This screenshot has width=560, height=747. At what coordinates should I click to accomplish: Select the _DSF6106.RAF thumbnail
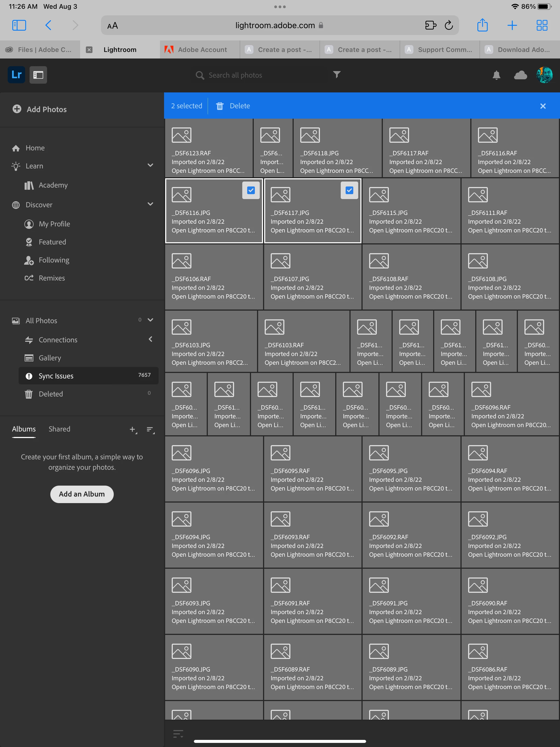214,277
